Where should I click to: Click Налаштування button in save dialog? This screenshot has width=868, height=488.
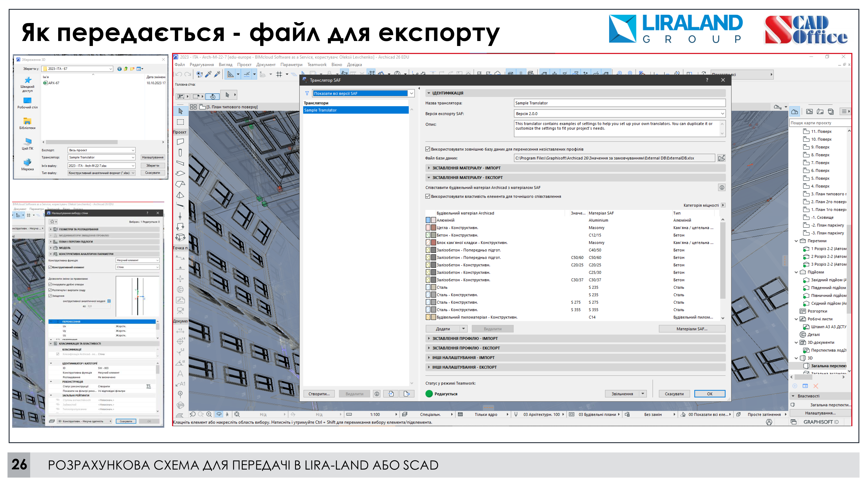[x=153, y=157]
